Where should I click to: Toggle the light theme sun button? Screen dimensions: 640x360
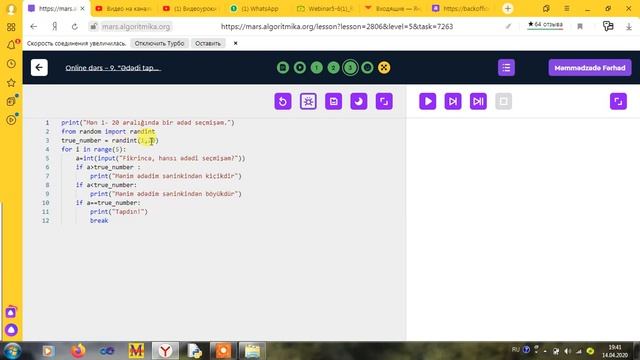click(x=308, y=102)
